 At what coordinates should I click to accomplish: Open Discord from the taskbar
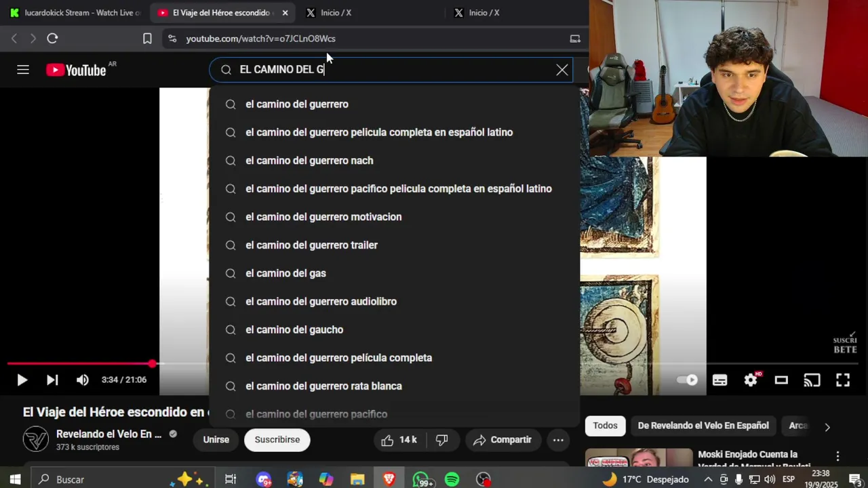click(x=264, y=479)
